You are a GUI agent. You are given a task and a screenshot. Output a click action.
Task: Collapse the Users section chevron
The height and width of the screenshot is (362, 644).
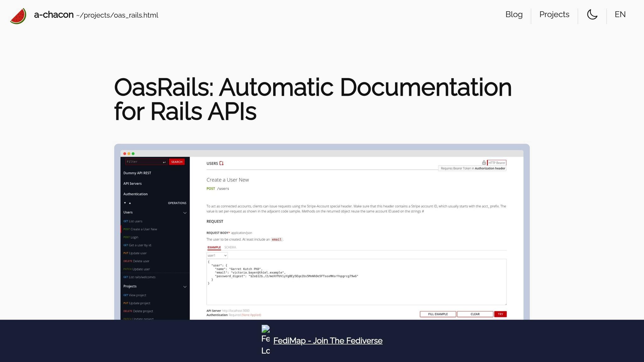point(185,213)
